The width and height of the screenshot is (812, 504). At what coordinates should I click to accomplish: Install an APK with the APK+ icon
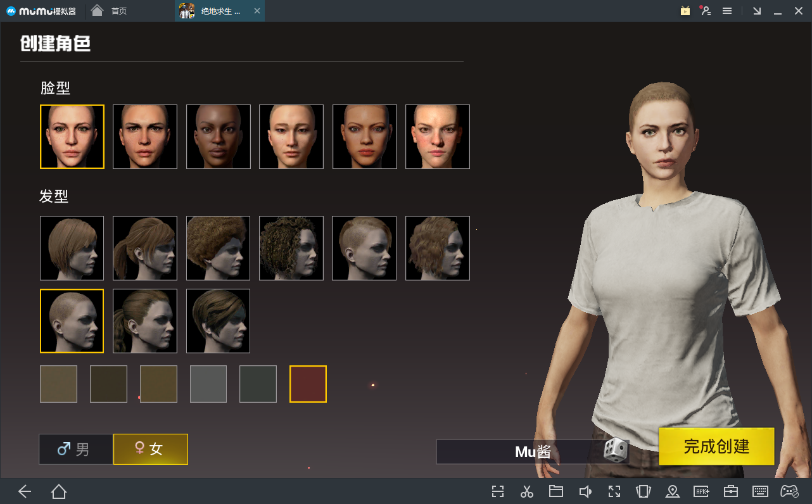click(x=702, y=491)
